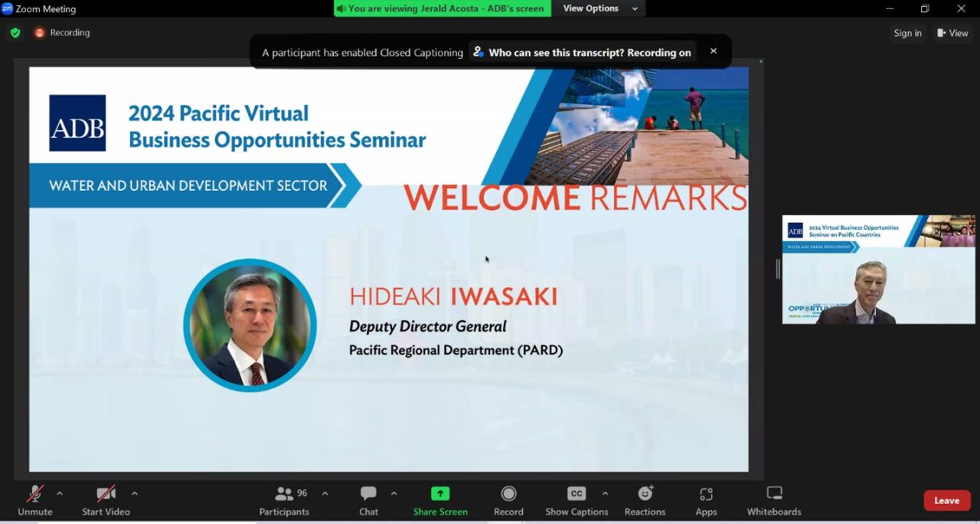
Task: Start video with the camera icon
Action: [106, 500]
